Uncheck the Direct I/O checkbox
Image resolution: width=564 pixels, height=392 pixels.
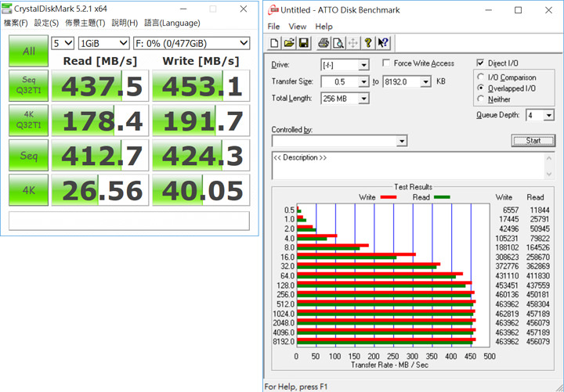[x=480, y=63]
